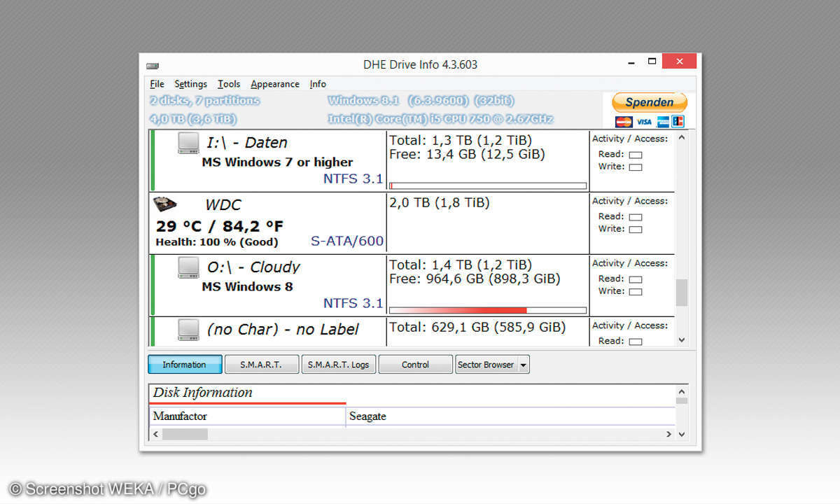This screenshot has width=840, height=504.
Task: Click the Sector Browser button
Action: (486, 365)
